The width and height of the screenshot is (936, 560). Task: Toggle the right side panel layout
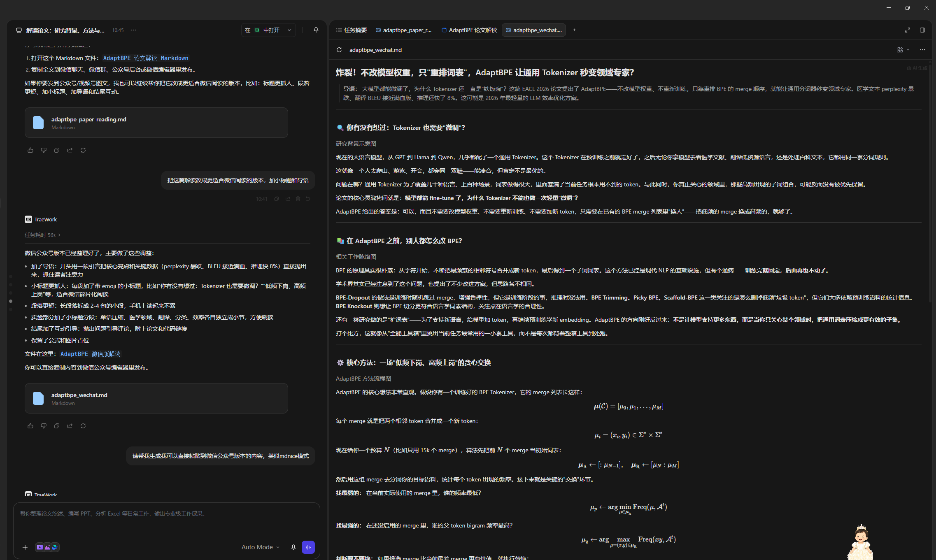tap(922, 30)
